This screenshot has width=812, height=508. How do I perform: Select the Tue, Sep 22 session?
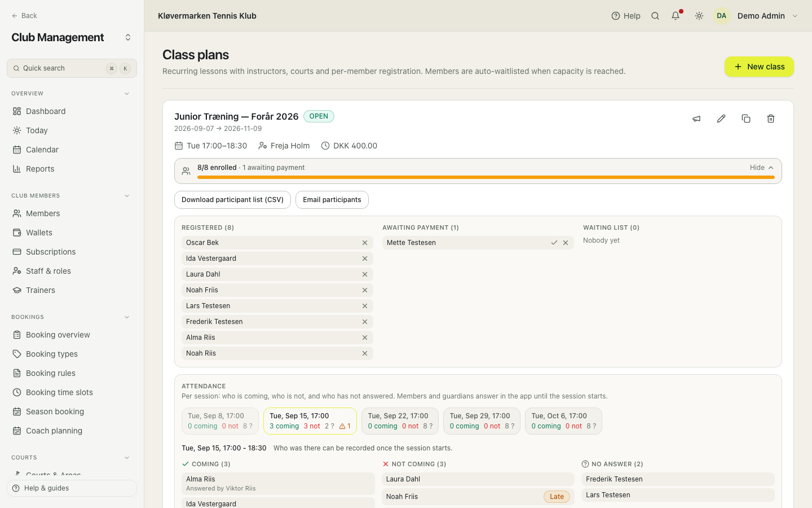(x=400, y=421)
